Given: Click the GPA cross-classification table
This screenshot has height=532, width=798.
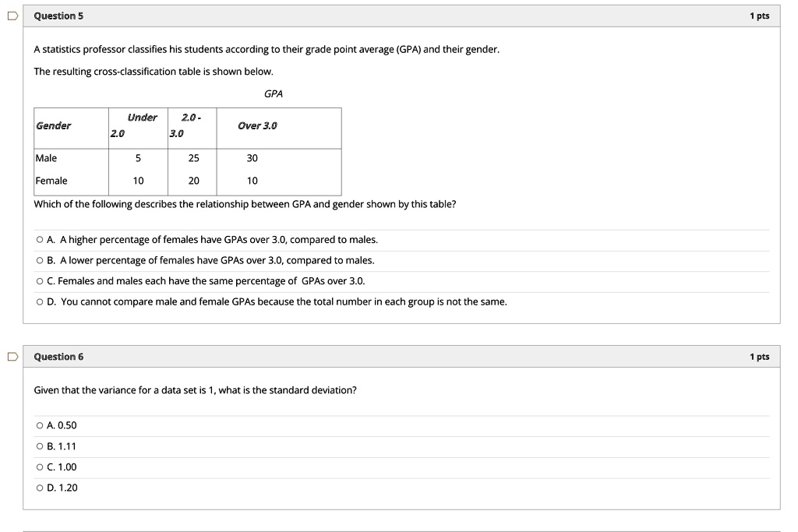Looking at the screenshot, I should point(187,148).
